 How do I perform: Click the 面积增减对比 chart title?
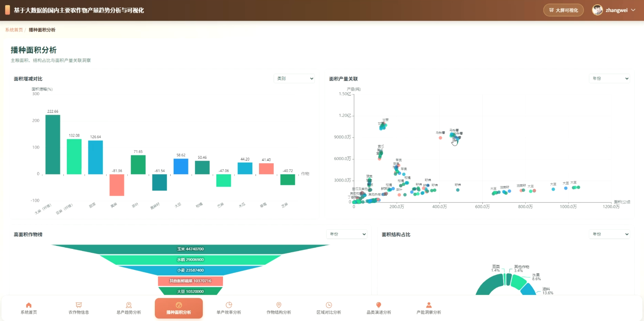(x=28, y=79)
